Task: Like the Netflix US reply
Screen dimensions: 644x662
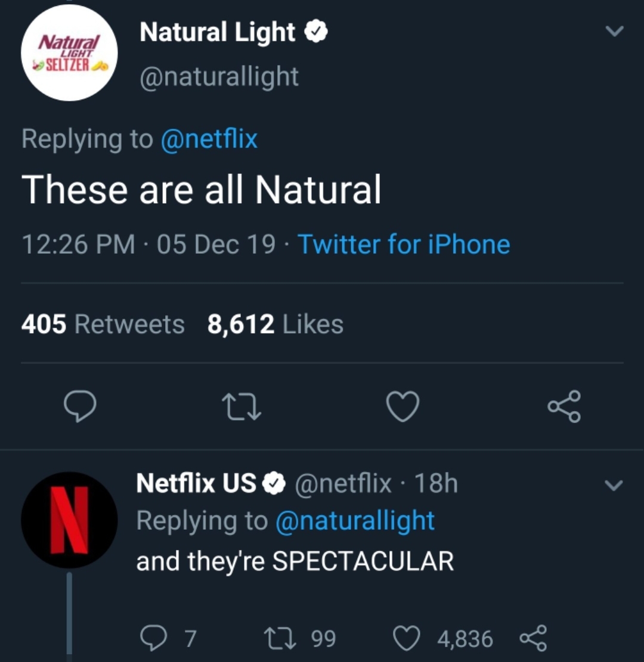Action: point(407,639)
